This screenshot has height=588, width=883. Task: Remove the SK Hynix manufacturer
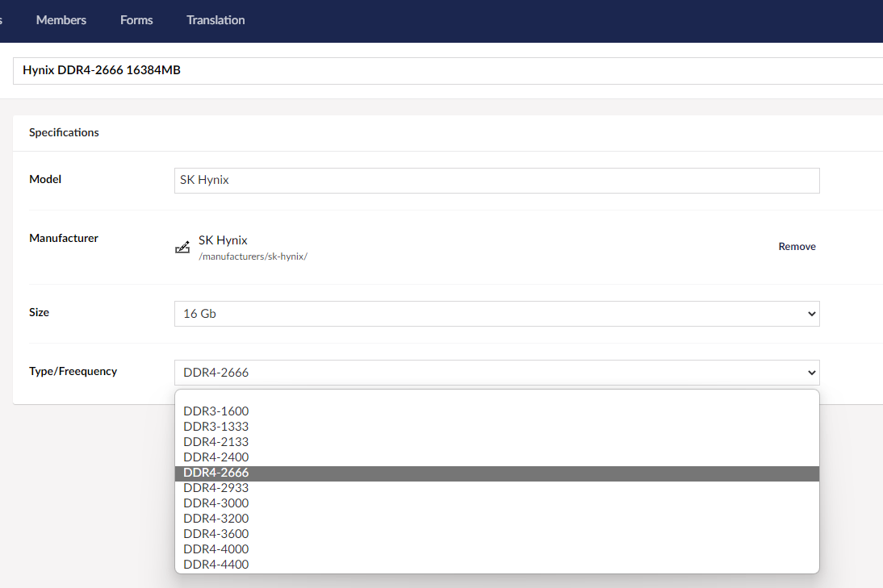(x=797, y=247)
